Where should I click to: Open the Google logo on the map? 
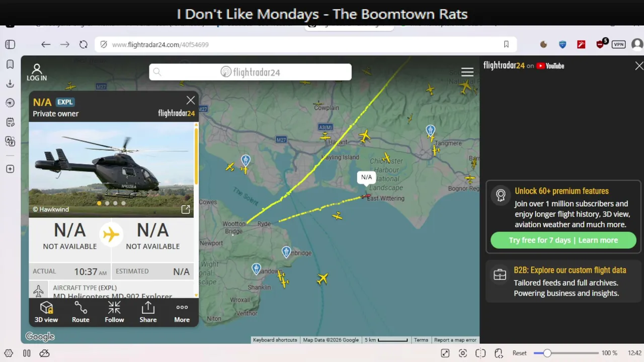click(x=40, y=337)
